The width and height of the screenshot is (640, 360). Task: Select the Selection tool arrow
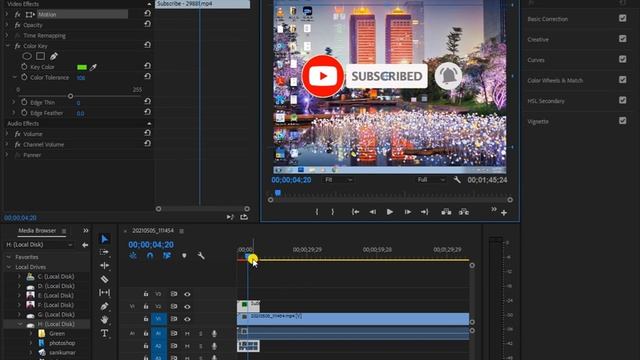click(104, 239)
